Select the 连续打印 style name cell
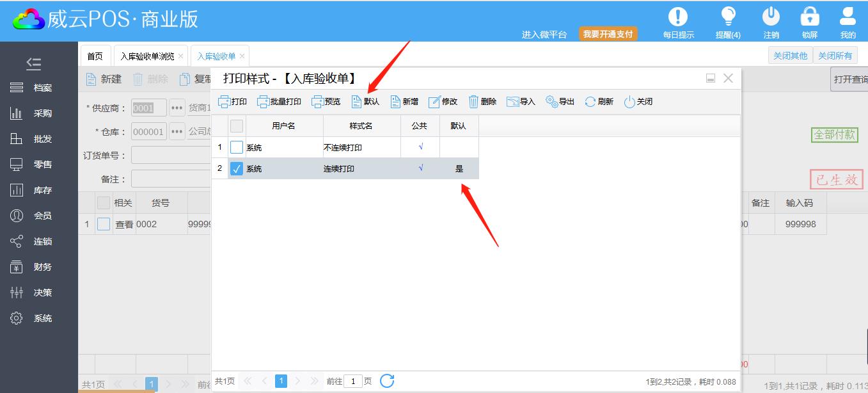This screenshot has height=393, width=868. click(361, 168)
